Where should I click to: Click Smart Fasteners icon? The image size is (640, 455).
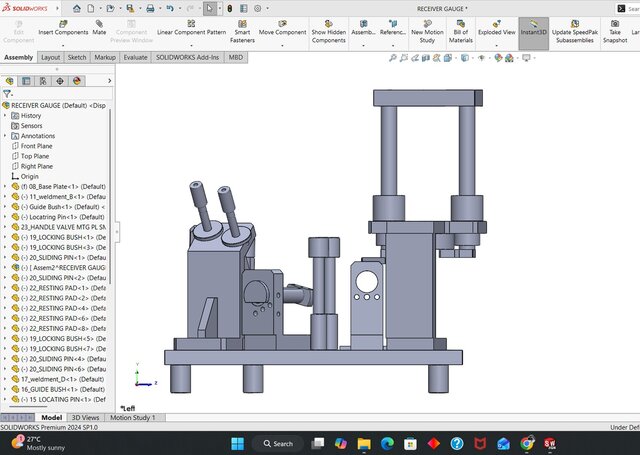242,31
